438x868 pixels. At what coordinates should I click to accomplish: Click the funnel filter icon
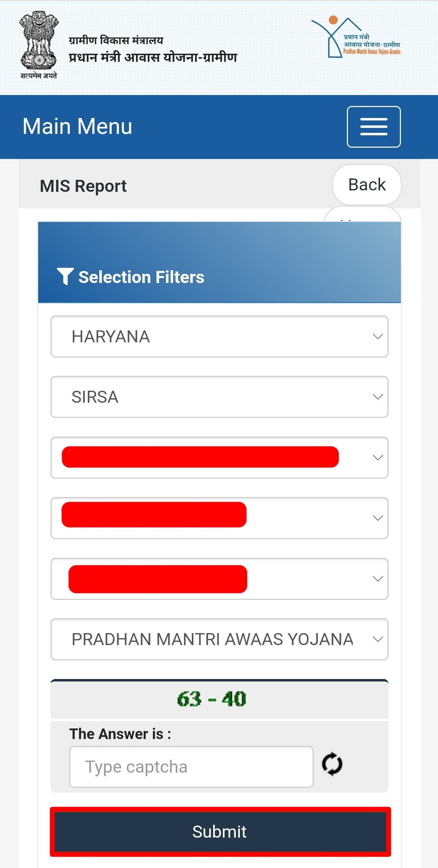pyautogui.click(x=65, y=276)
